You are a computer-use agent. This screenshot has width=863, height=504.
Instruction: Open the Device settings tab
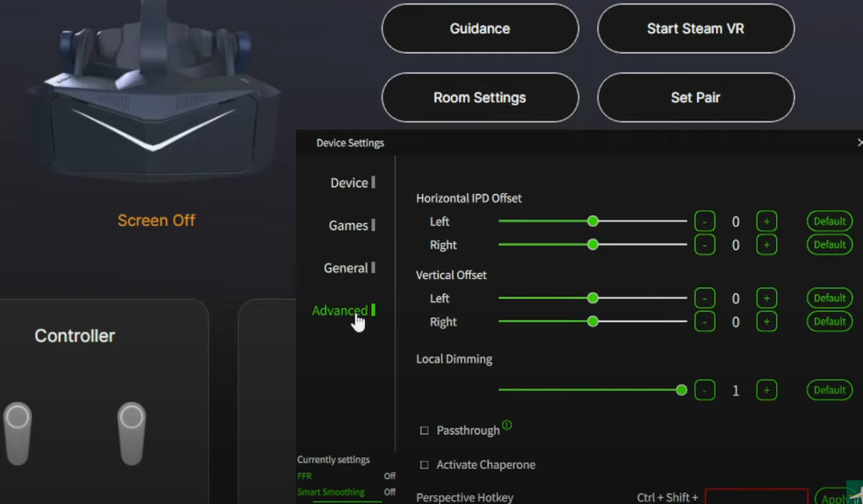[349, 183]
